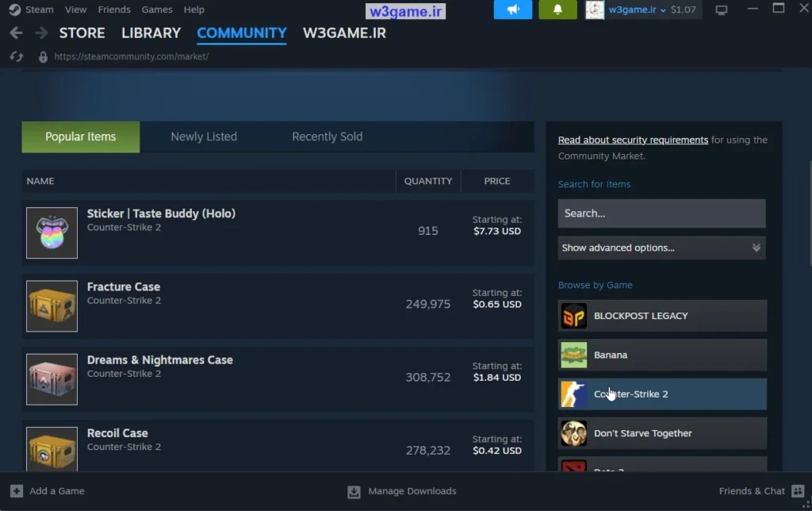Click the 249,975 quantity value
Screen dimensions: 812x511
pyautogui.click(x=428, y=304)
